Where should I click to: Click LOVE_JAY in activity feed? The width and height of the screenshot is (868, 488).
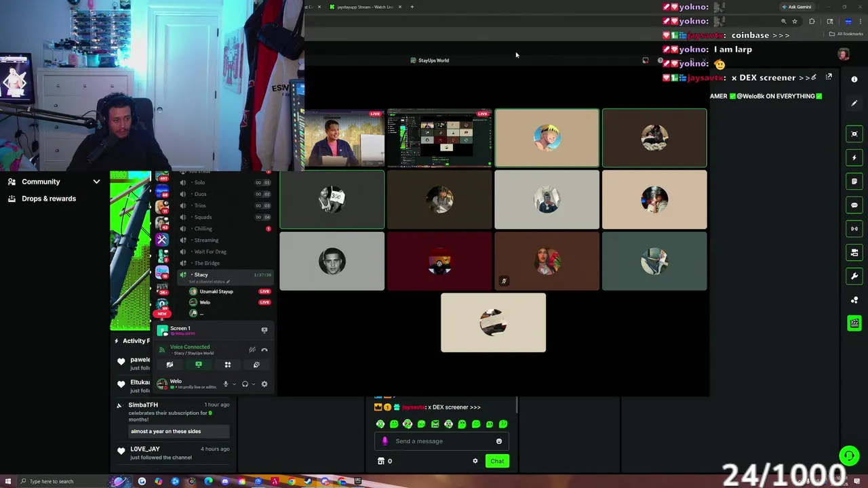point(145,449)
